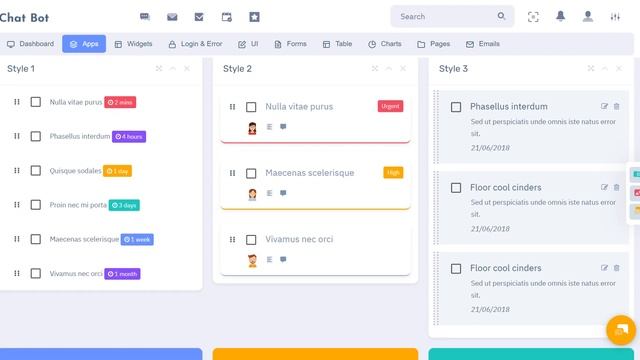Check Nulla vitae purus in Style 2
640x360 pixels.
pos(251,107)
